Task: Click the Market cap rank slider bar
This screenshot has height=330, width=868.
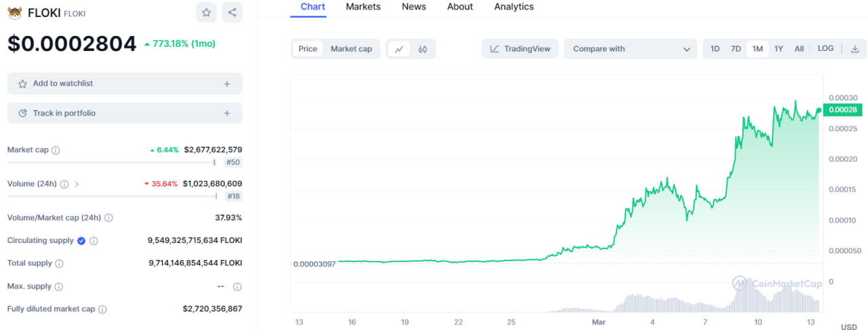Action: (x=111, y=162)
